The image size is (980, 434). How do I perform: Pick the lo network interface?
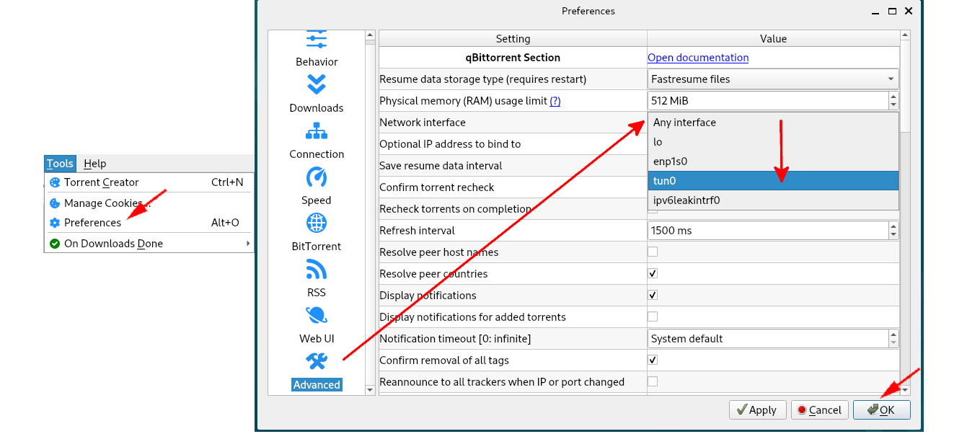773,142
